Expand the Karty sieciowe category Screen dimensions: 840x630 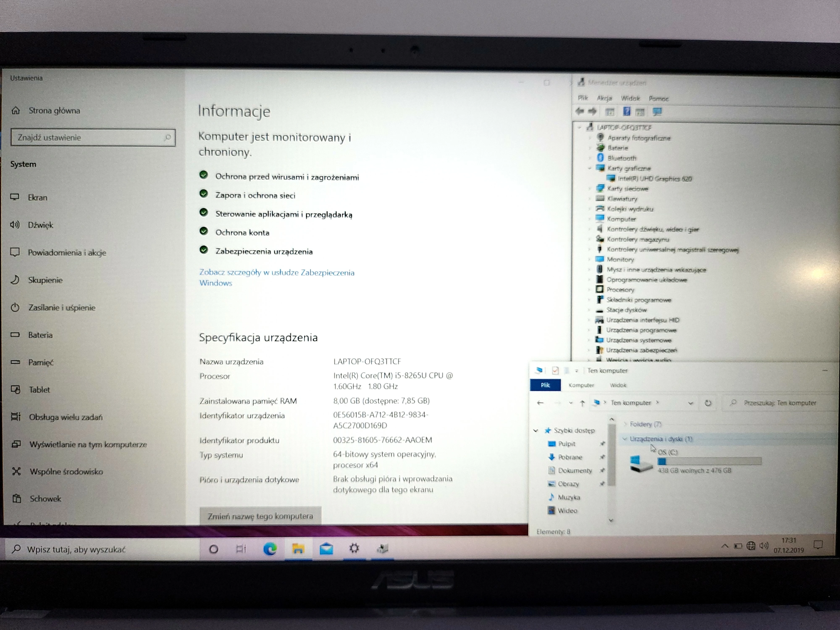point(590,189)
